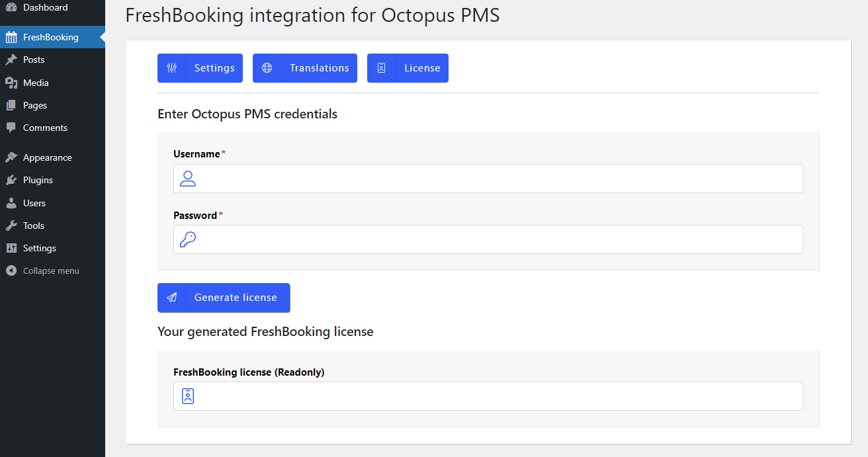Click the Media icon in sidebar
868x457 pixels.
11,83
